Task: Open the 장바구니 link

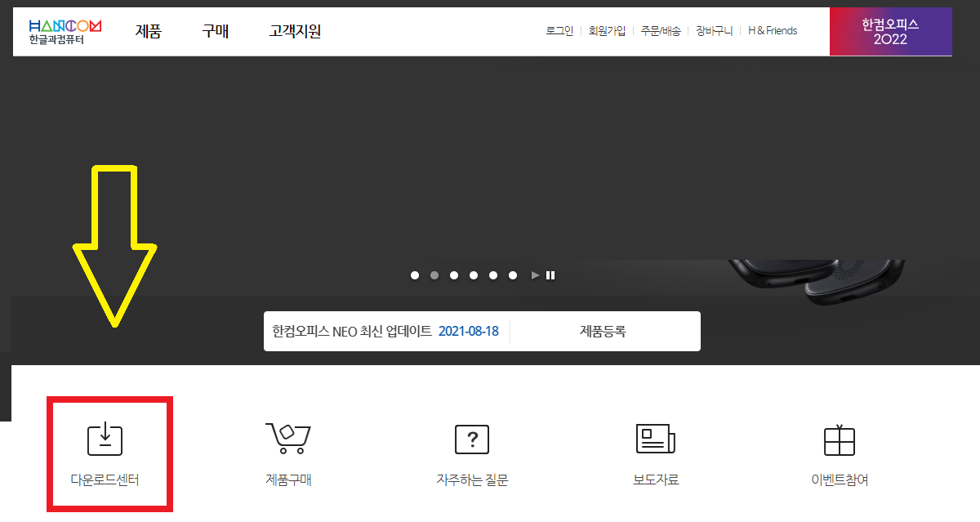Action: tap(715, 31)
